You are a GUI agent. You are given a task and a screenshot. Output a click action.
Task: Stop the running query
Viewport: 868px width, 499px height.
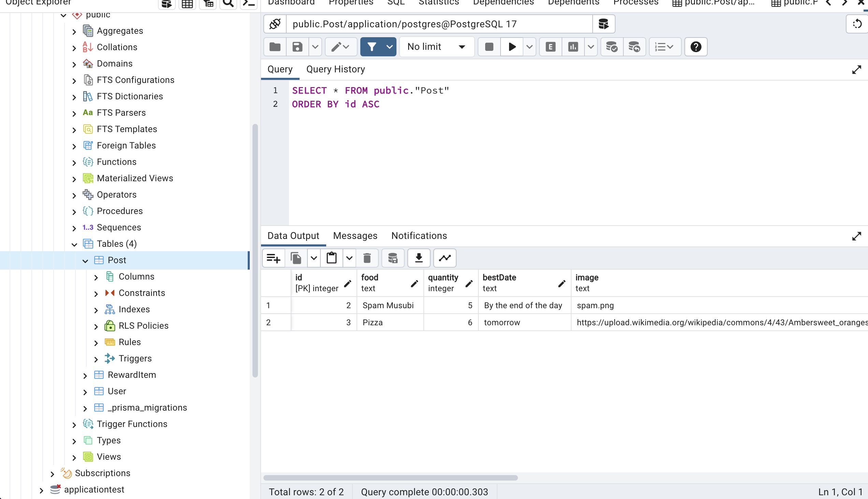[x=489, y=47]
